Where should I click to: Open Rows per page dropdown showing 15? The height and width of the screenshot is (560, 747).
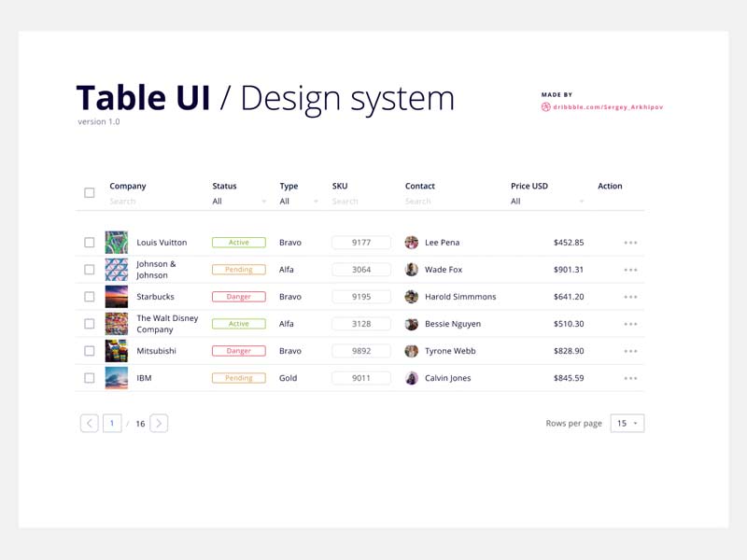pyautogui.click(x=627, y=424)
